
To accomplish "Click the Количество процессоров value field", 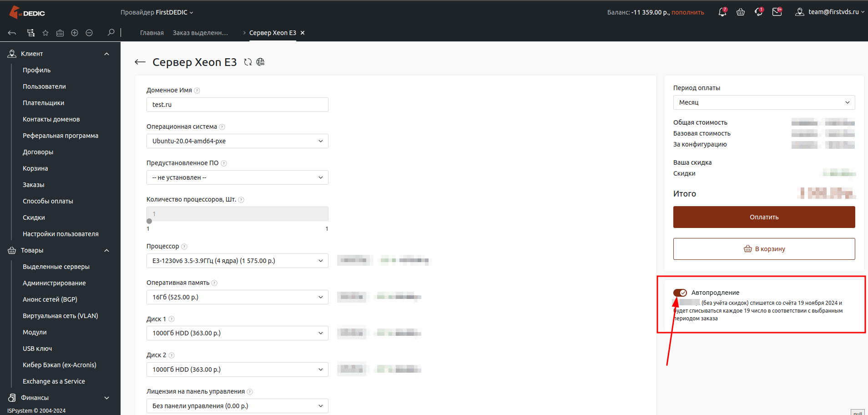I will 237,214.
